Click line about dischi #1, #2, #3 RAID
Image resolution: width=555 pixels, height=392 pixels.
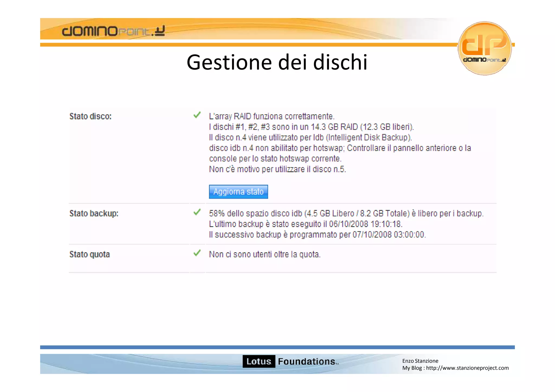click(x=311, y=127)
